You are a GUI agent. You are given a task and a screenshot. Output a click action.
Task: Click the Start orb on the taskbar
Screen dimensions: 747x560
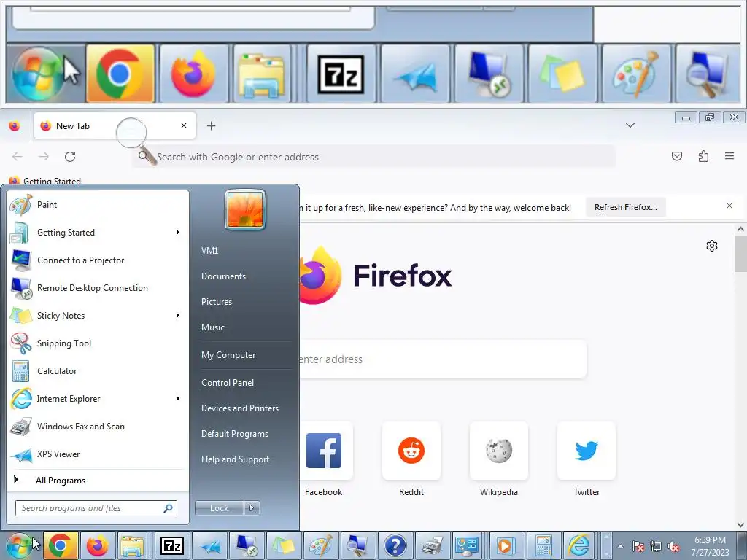20,545
